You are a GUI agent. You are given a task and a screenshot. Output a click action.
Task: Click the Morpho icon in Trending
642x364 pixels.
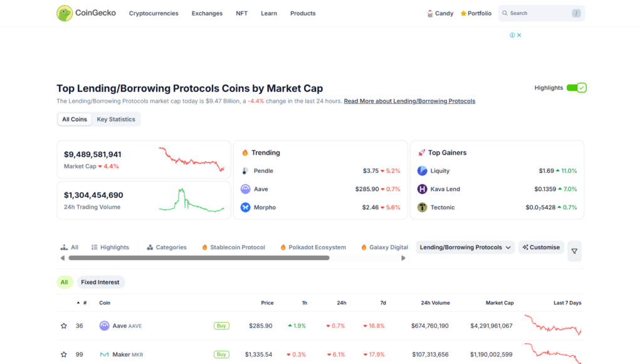pyautogui.click(x=245, y=207)
